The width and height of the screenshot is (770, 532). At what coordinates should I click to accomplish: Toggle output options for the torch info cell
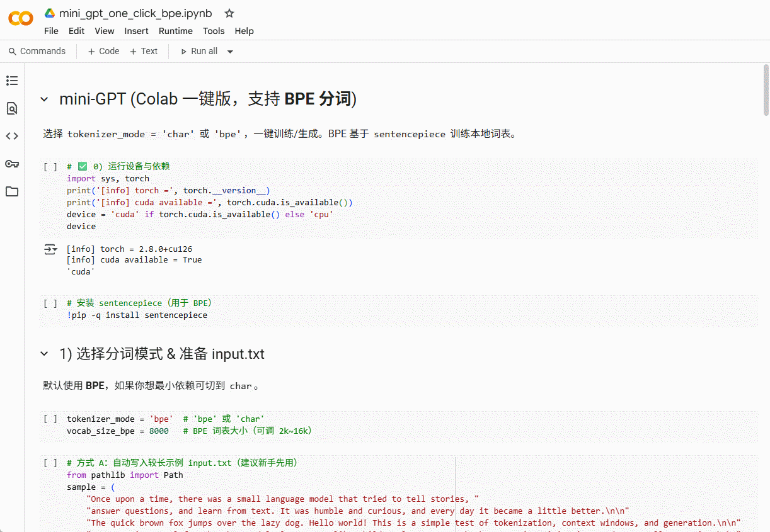[x=50, y=250]
